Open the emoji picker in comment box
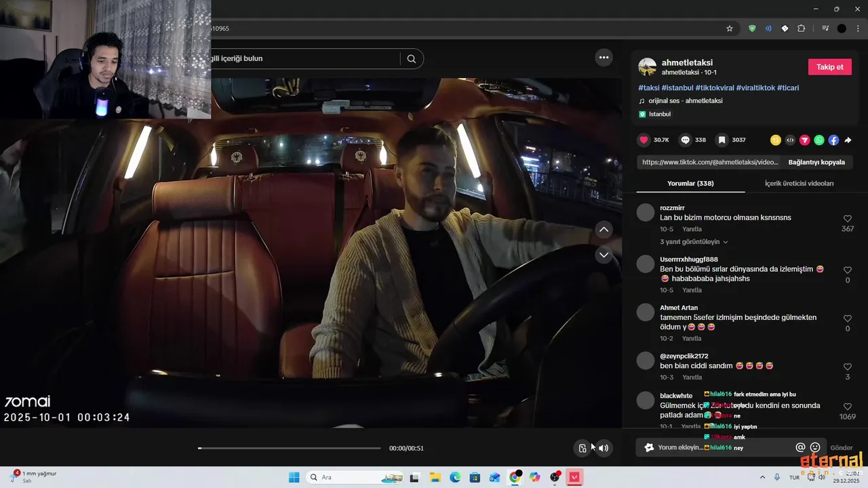This screenshot has width=868, height=488. [x=815, y=447]
